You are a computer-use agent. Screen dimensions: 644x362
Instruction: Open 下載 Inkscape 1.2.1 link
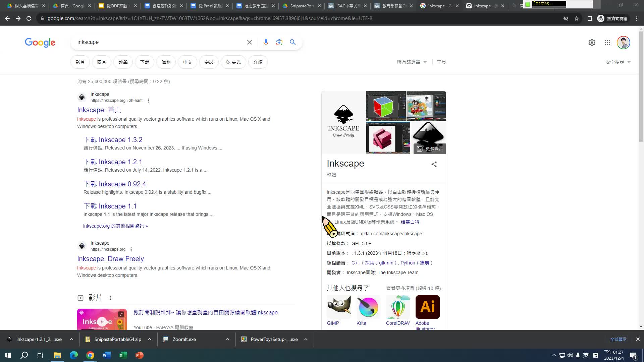(113, 162)
